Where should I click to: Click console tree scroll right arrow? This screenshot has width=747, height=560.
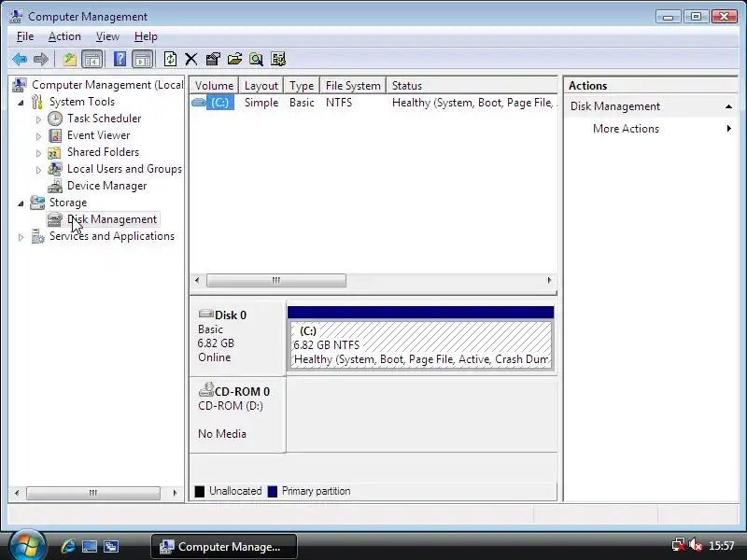click(175, 493)
